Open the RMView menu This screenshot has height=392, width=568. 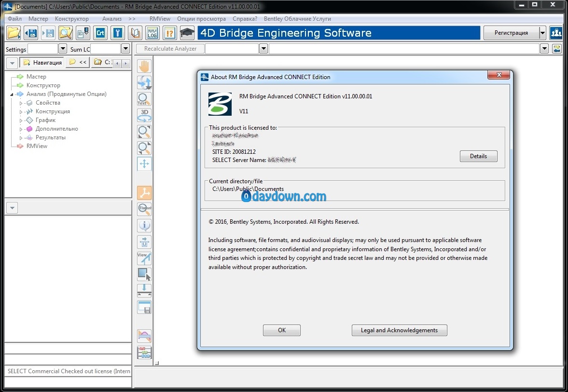[160, 18]
